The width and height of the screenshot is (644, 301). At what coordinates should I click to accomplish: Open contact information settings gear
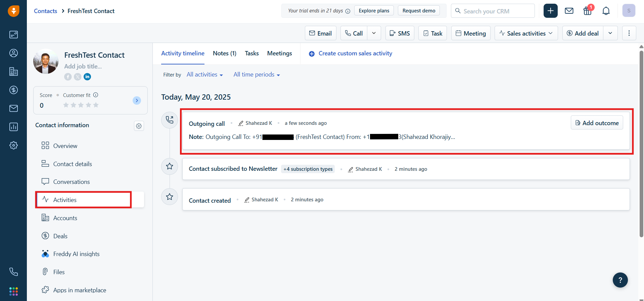click(139, 126)
